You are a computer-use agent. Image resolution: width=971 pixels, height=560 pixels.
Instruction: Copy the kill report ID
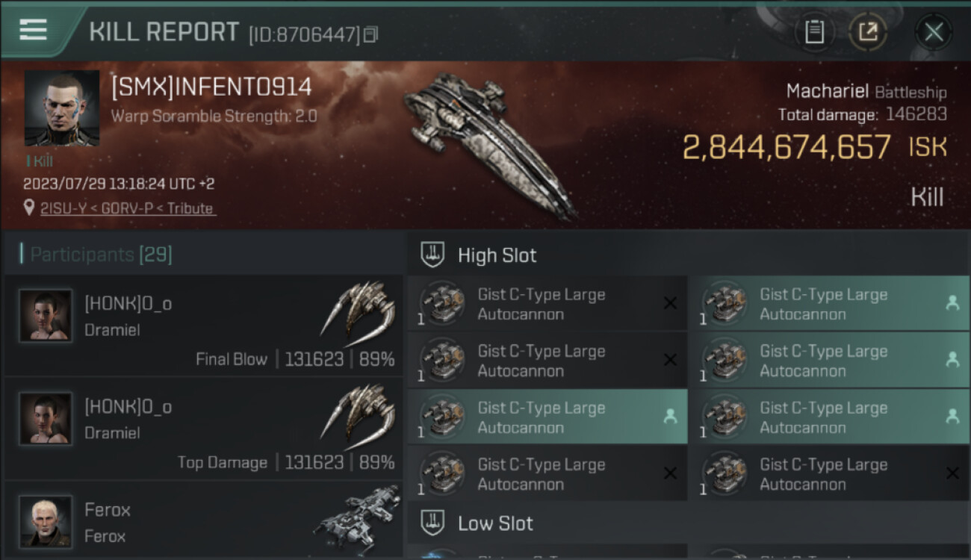click(x=371, y=34)
